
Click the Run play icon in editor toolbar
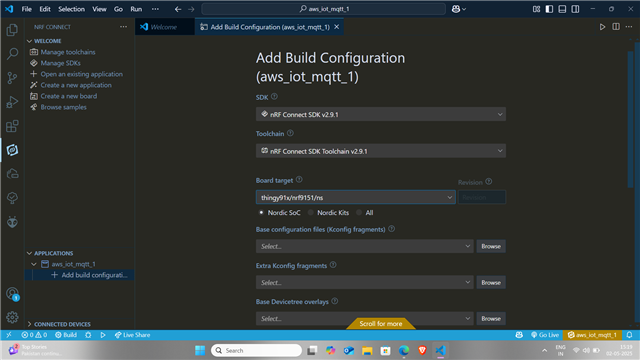click(x=602, y=27)
